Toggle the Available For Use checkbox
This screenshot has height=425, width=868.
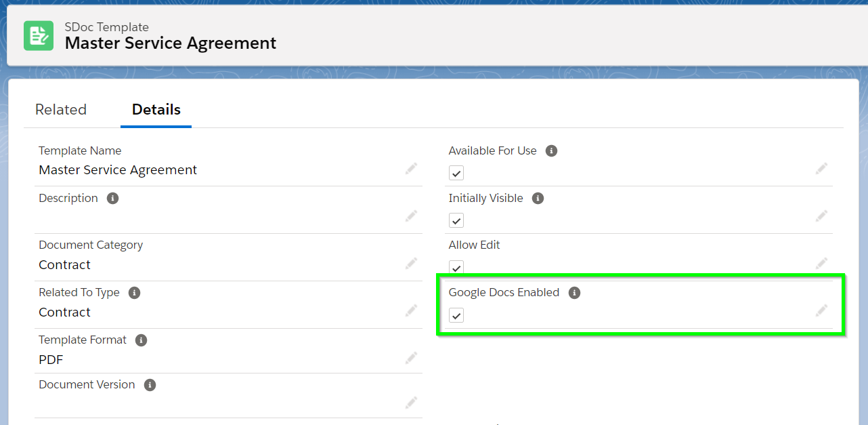click(x=456, y=173)
